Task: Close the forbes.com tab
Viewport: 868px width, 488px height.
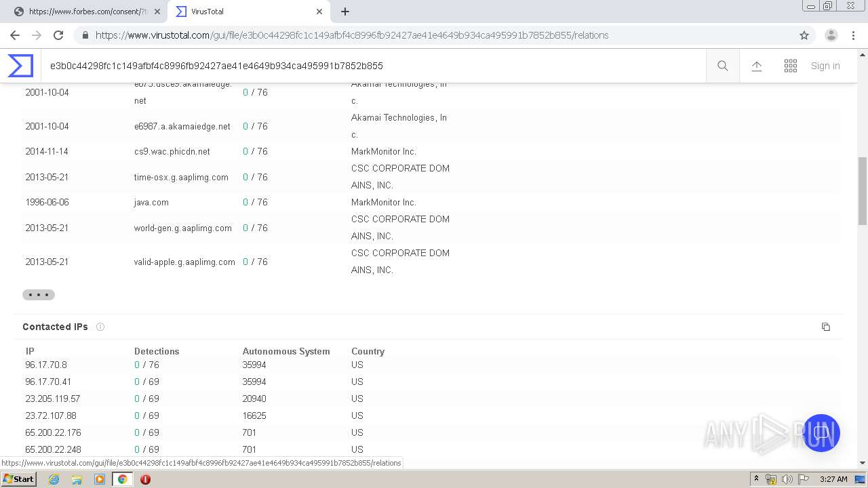Action: (157, 12)
